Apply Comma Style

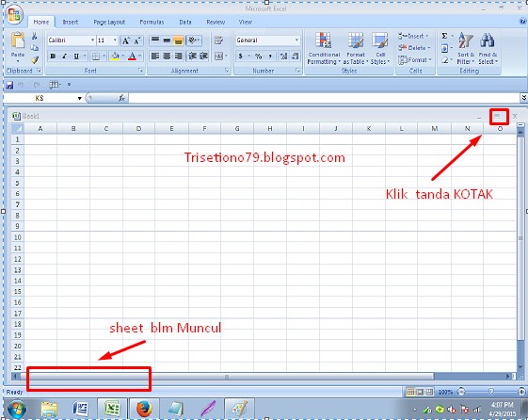pyautogui.click(x=270, y=57)
